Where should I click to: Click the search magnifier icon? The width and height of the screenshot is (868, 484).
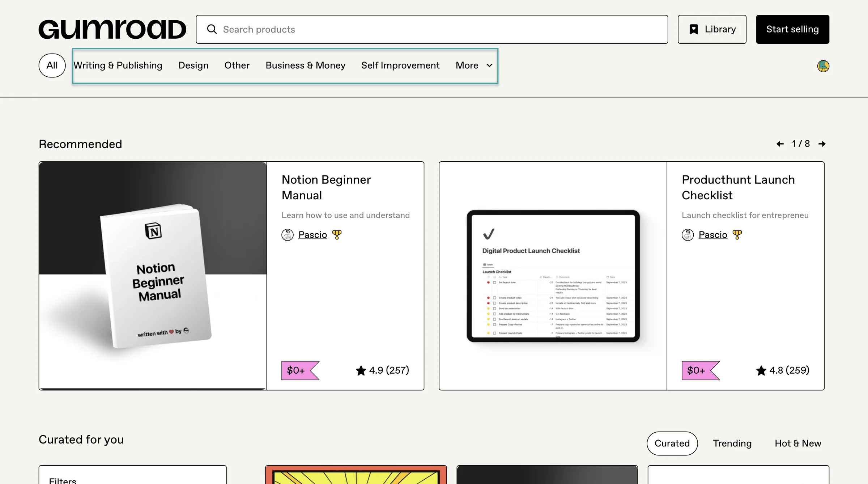212,29
